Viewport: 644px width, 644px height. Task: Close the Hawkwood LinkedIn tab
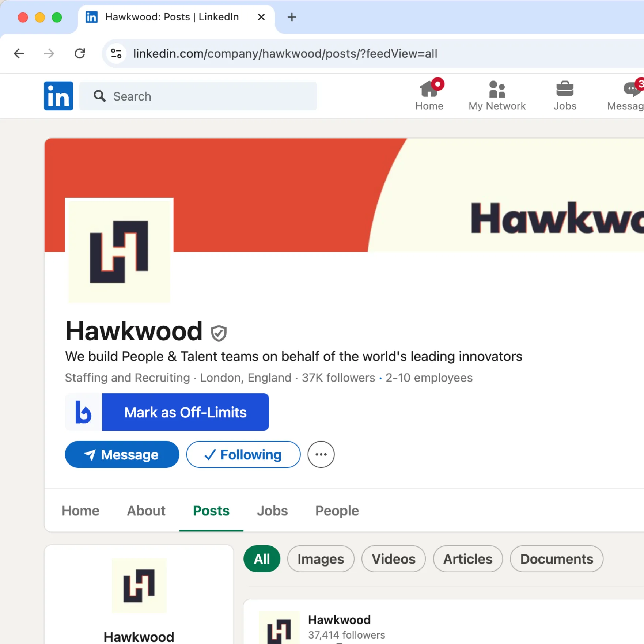[x=261, y=17]
